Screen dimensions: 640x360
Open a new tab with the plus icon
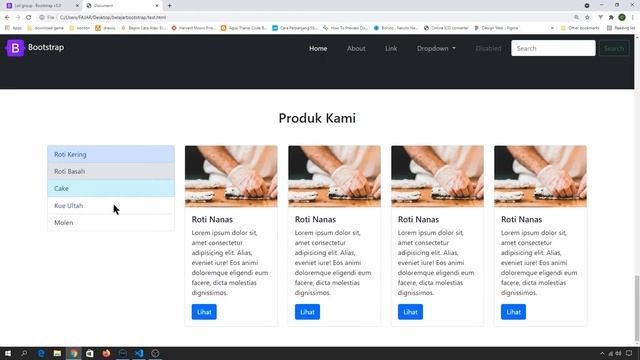tap(169, 6)
